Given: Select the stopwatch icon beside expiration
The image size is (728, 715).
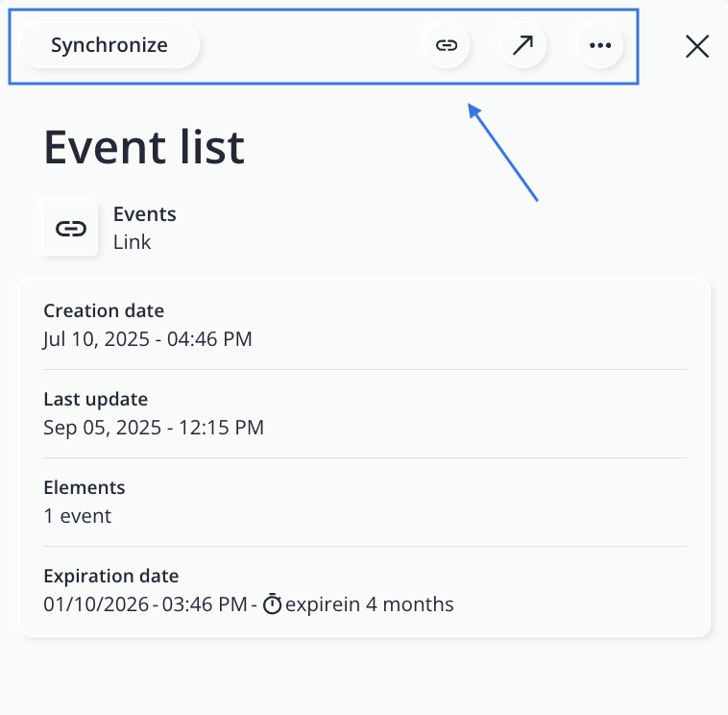Looking at the screenshot, I should pos(273,604).
